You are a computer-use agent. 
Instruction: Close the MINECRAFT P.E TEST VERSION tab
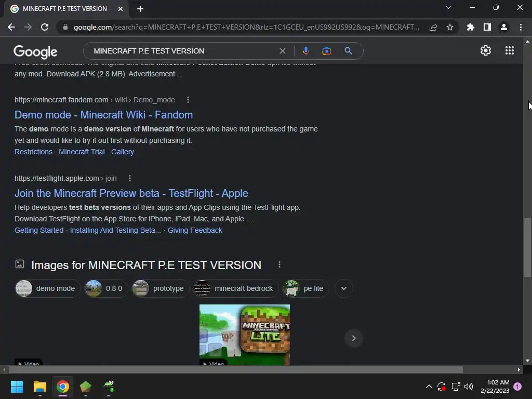pyautogui.click(x=121, y=9)
